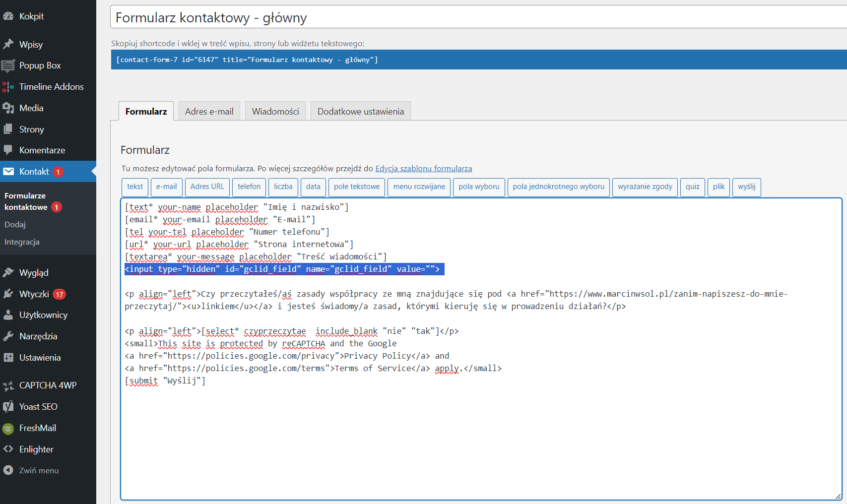This screenshot has width=847, height=504.
Task: Click the Strony pages icon
Action: [x=8, y=129]
